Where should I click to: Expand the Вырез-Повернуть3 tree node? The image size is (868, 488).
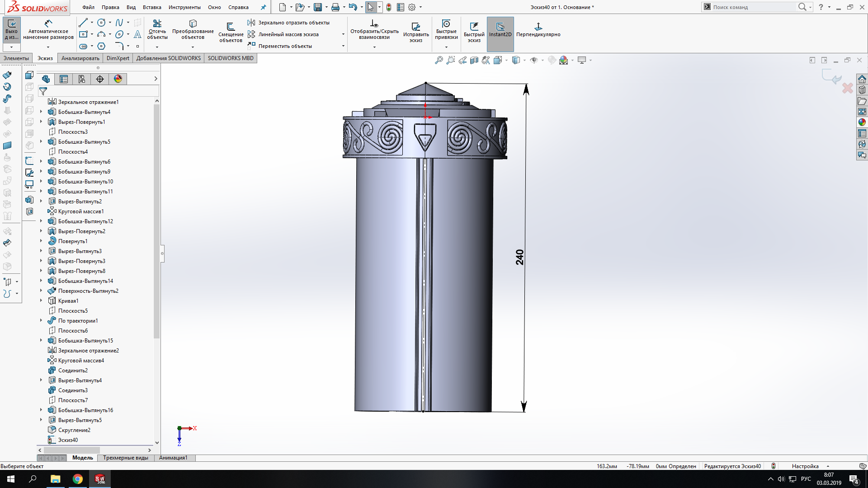point(41,261)
